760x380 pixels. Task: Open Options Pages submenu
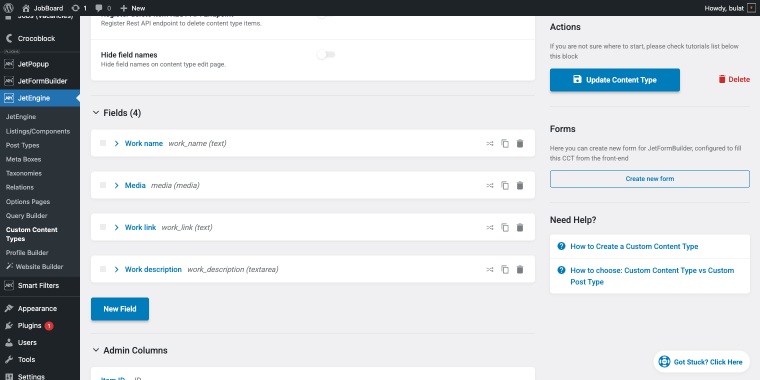pyautogui.click(x=28, y=202)
